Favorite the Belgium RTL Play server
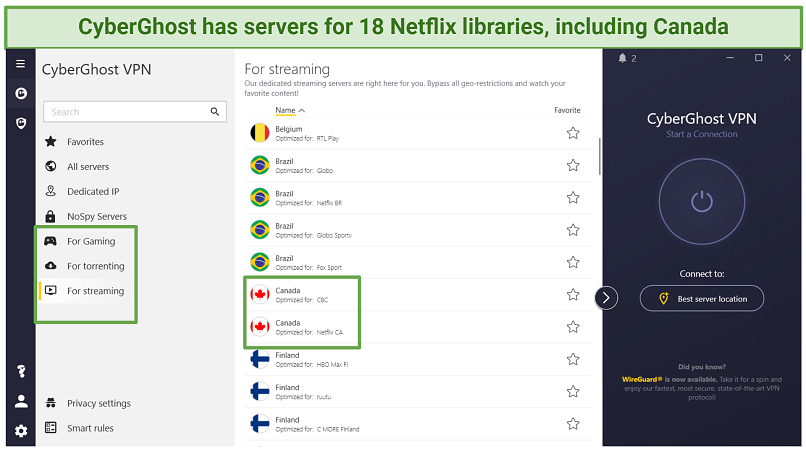This screenshot has width=806, height=453. coord(573,133)
